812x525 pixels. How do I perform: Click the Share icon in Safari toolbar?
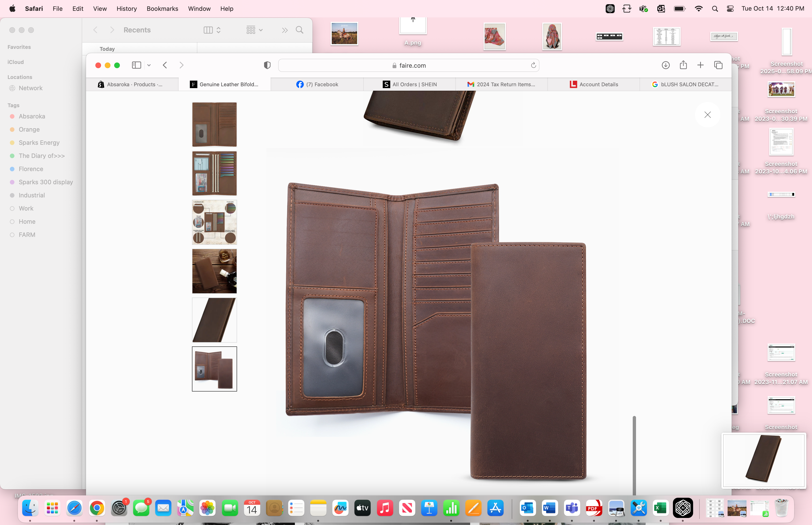point(683,65)
